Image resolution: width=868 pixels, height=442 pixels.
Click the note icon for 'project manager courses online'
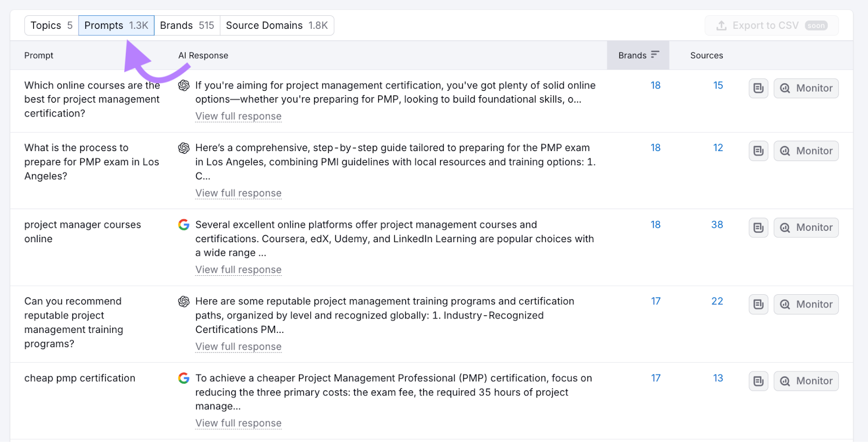(758, 228)
